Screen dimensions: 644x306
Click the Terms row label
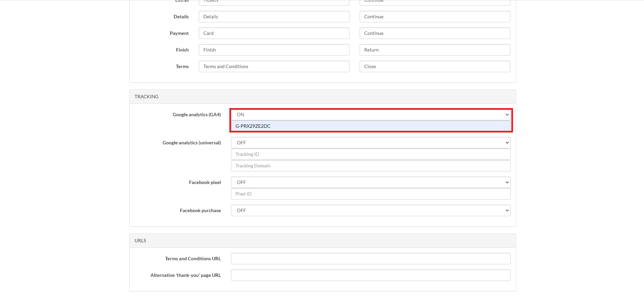pyautogui.click(x=182, y=66)
